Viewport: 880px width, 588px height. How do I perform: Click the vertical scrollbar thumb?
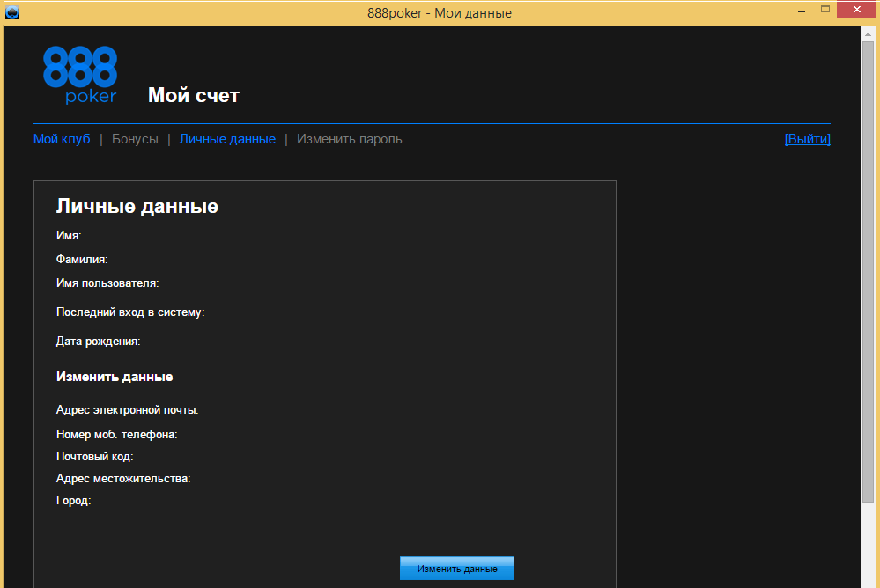(x=868, y=264)
